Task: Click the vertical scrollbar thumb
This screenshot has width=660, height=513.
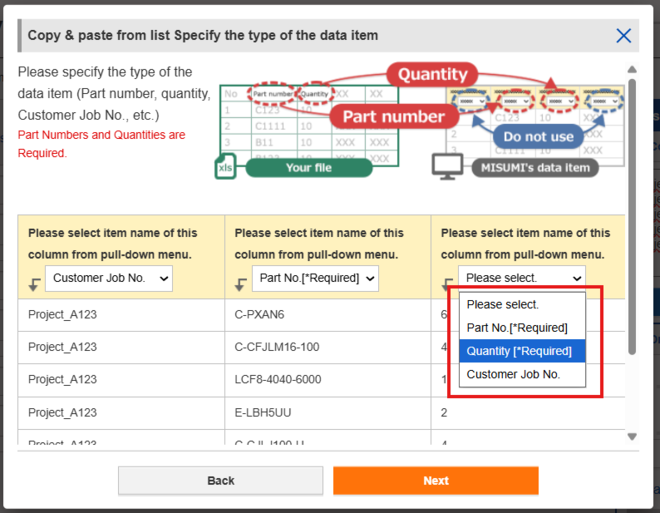Action: [x=632, y=217]
